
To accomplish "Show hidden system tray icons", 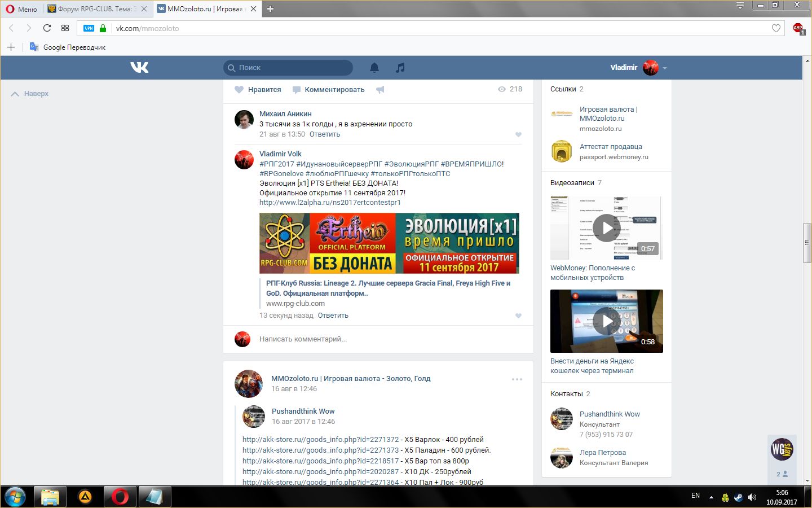I will [711, 497].
